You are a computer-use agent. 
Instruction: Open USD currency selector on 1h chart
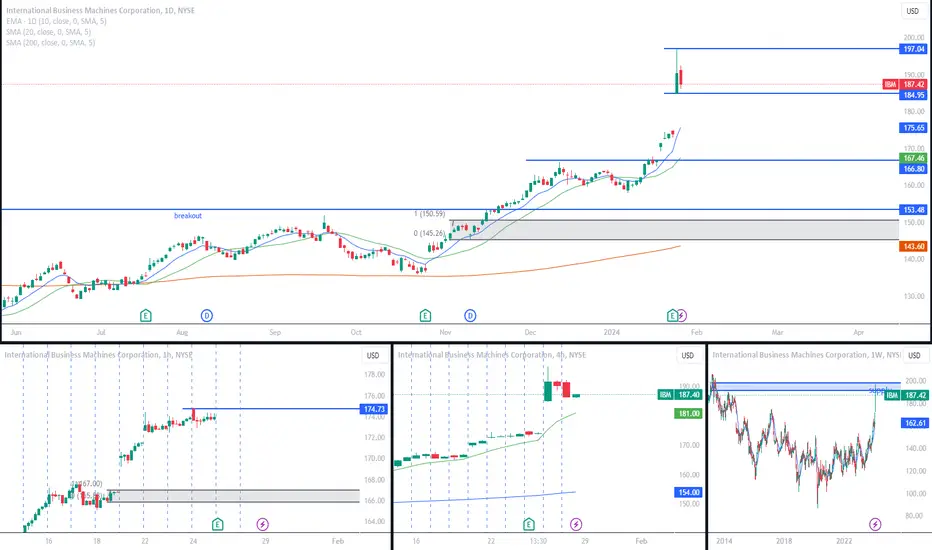point(373,356)
